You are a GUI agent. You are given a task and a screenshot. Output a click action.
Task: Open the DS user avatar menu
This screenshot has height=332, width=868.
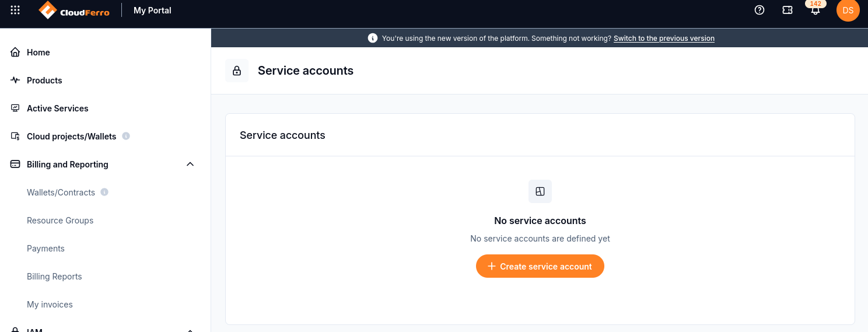click(x=848, y=10)
